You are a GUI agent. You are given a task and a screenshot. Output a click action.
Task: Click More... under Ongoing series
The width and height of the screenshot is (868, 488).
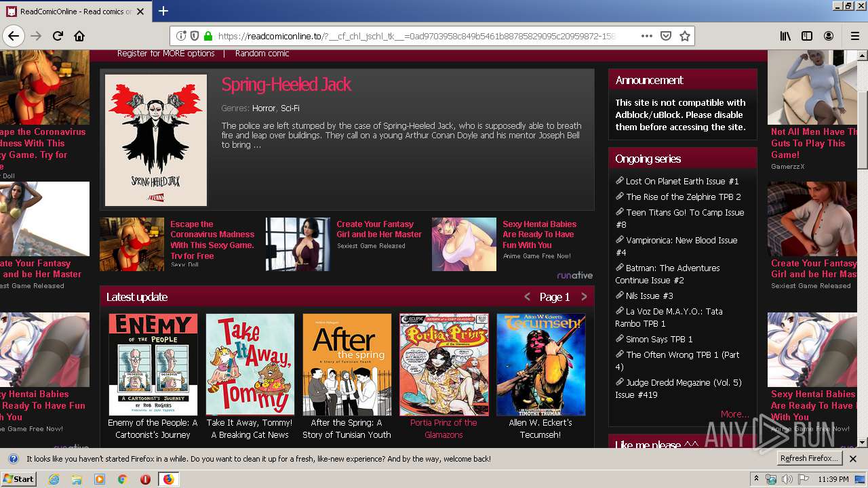(x=735, y=414)
